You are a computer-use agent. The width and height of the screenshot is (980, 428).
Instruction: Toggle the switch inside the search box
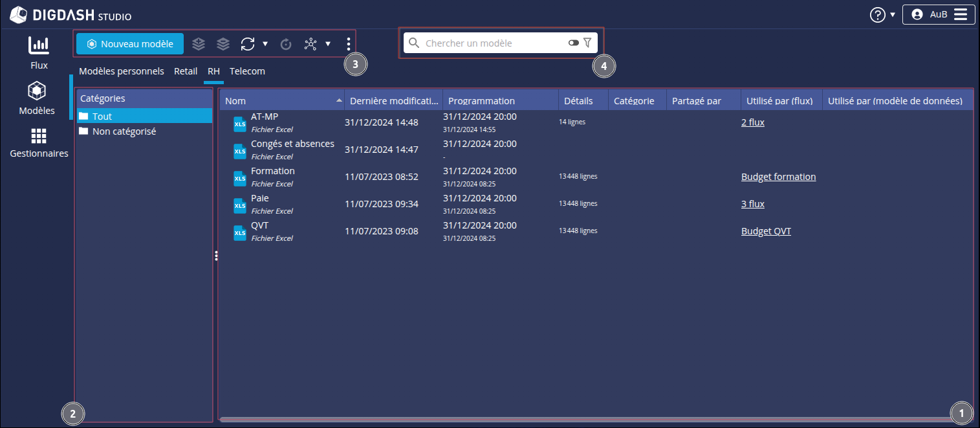tap(573, 43)
